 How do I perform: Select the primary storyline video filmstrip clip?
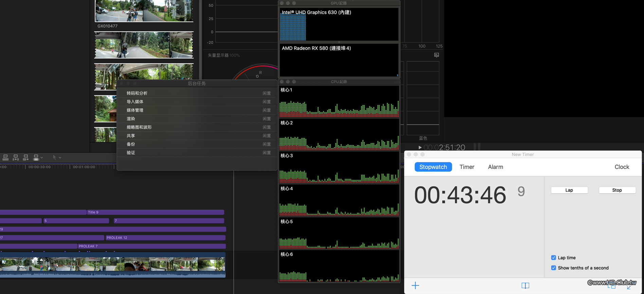pos(112,265)
